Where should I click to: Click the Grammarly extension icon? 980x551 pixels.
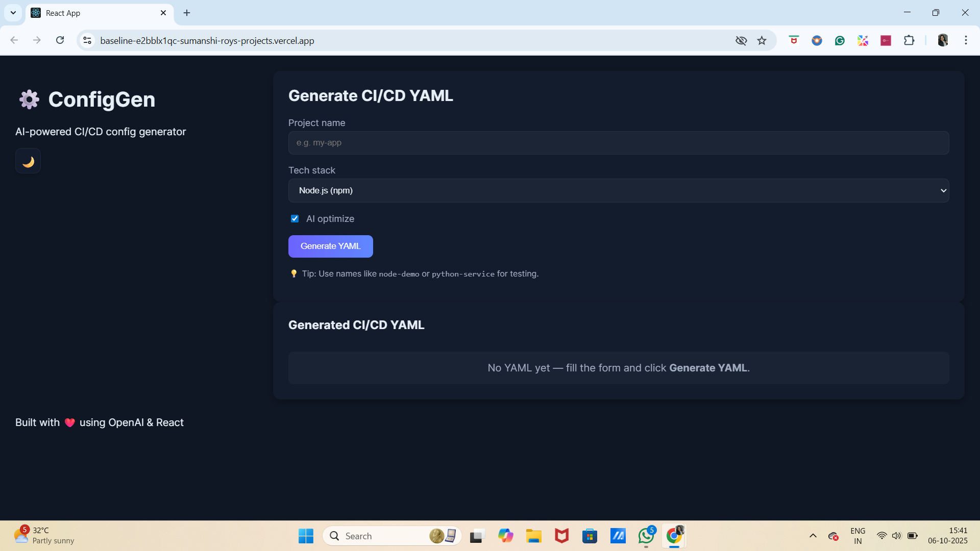pos(840,41)
